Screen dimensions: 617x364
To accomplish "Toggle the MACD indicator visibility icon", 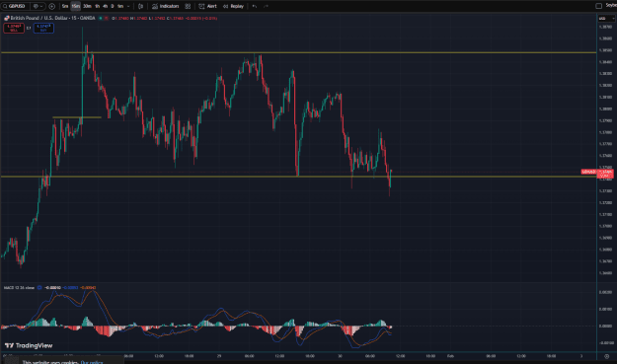I will [x=39, y=288].
